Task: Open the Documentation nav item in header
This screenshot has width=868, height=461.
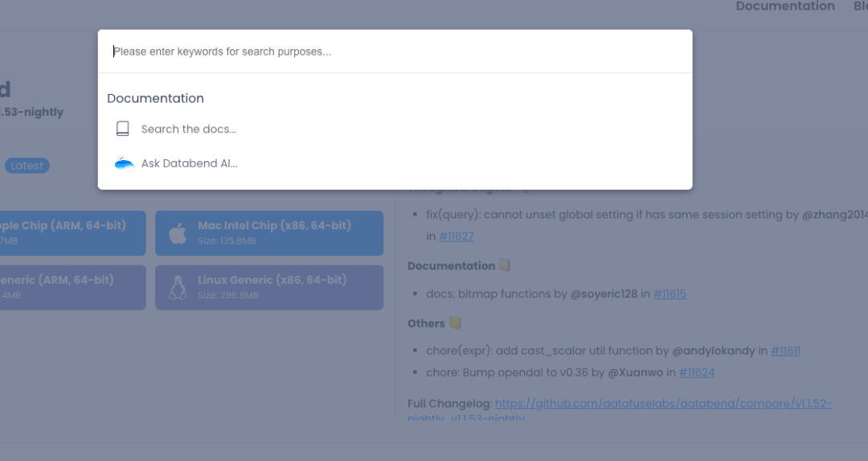Action: pyautogui.click(x=785, y=6)
